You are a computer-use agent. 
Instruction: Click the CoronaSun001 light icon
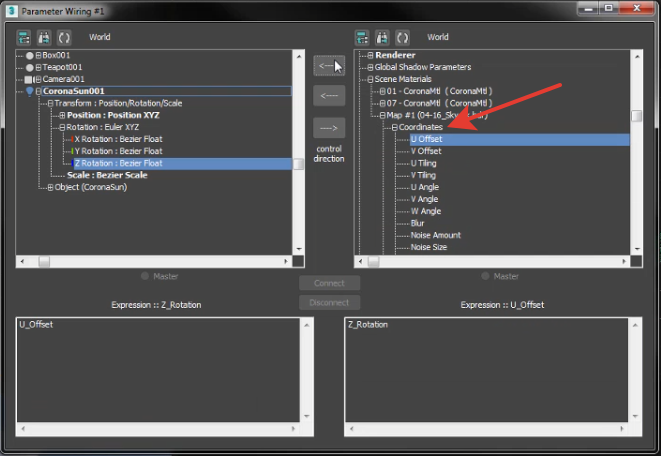point(30,91)
